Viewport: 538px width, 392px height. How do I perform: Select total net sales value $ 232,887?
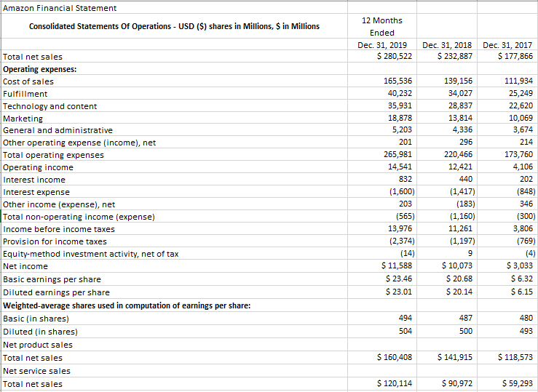(x=455, y=56)
